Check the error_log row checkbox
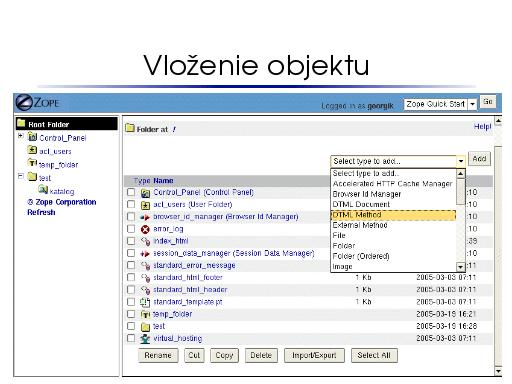This screenshot has height=384, width=512. point(131,229)
